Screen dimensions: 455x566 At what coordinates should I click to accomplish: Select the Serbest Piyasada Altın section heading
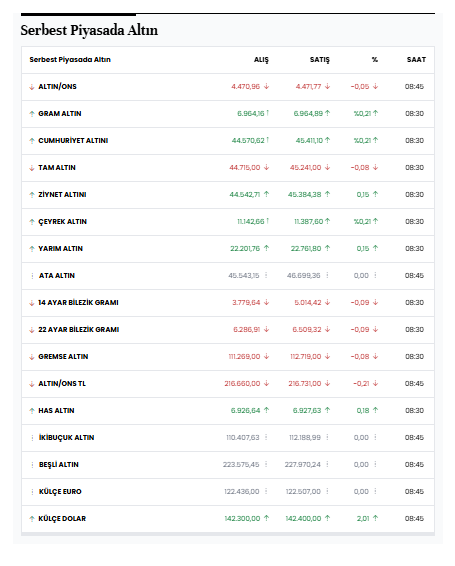tap(89, 30)
